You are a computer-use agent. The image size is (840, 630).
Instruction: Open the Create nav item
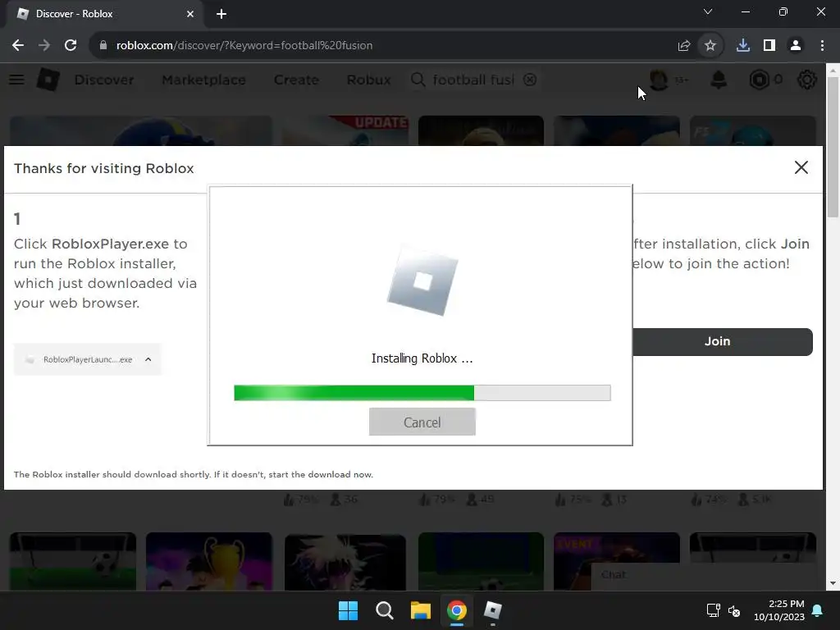coord(296,80)
